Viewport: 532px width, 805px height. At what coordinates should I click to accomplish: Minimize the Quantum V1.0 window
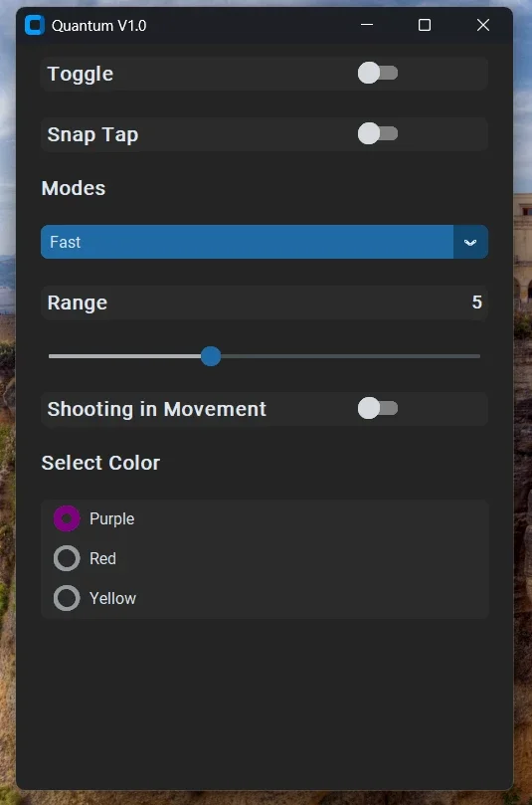[367, 25]
